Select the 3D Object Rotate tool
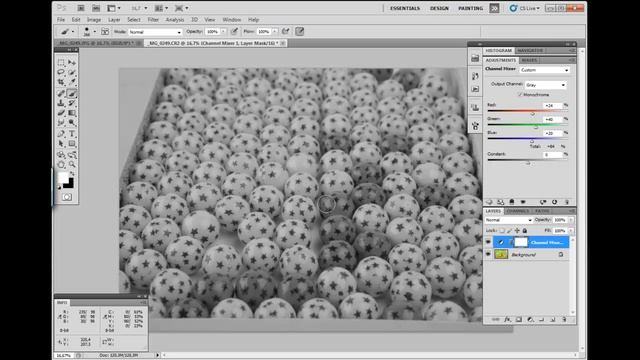Viewport: 640px width, 360px height. pyautogui.click(x=61, y=155)
